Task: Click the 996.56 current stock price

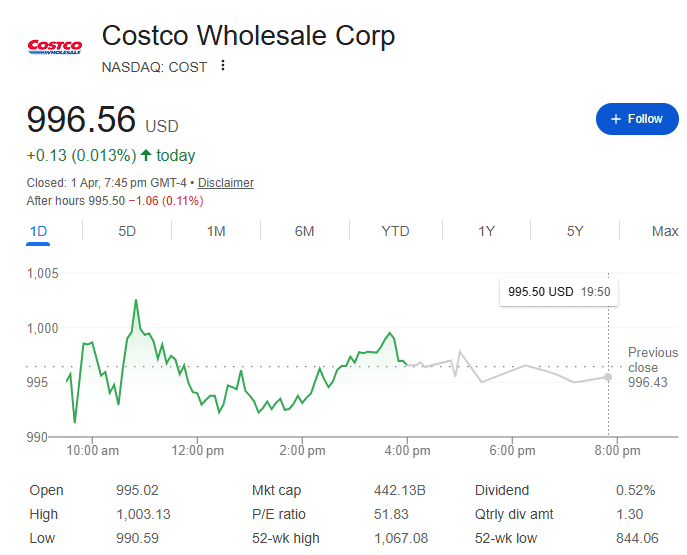Action: coord(81,120)
